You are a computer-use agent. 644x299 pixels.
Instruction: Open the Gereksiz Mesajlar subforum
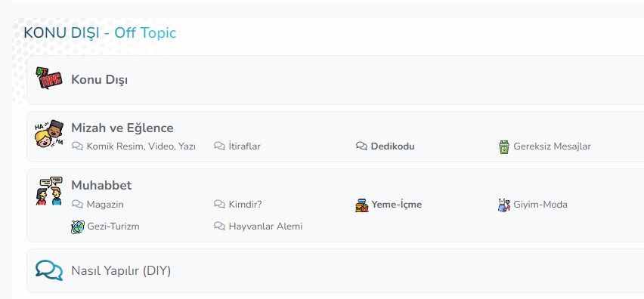(552, 146)
